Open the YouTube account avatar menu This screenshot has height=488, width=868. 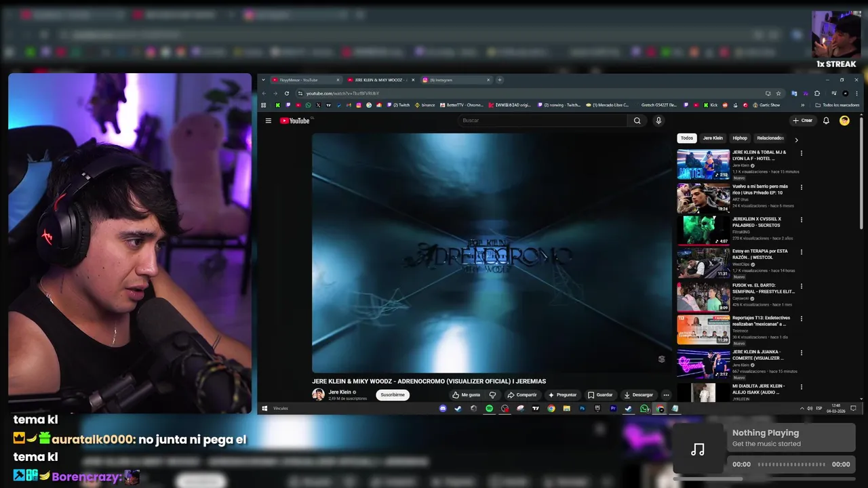[x=844, y=121]
